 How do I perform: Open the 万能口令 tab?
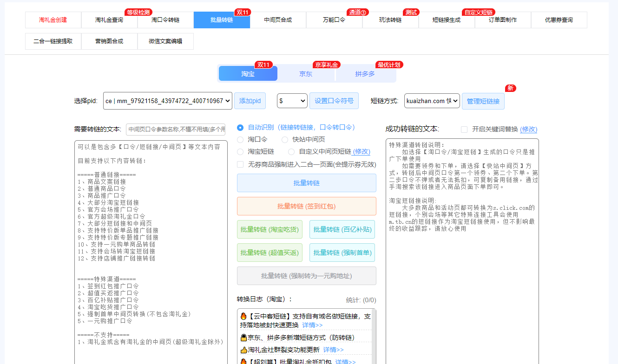[x=334, y=20]
